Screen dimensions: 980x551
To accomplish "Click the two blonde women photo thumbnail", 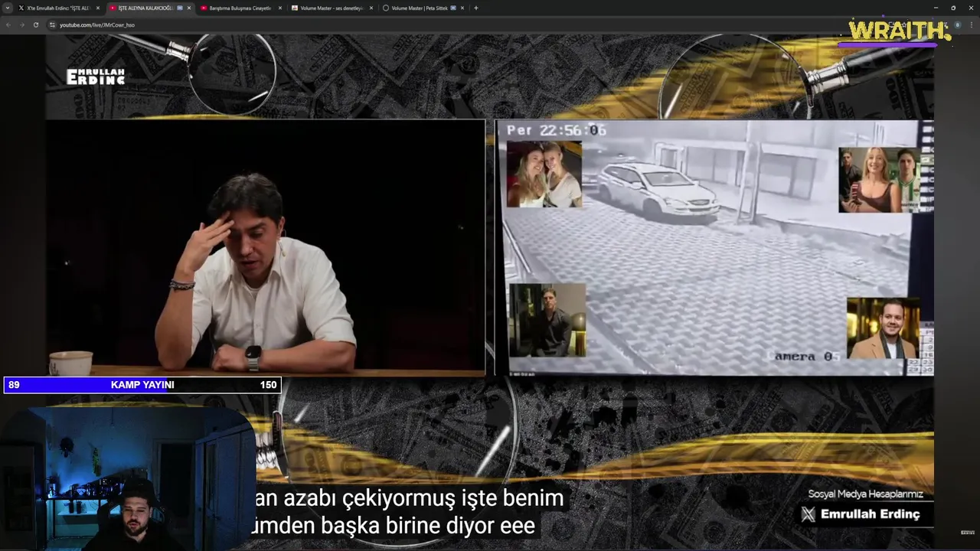I will 544,174.
